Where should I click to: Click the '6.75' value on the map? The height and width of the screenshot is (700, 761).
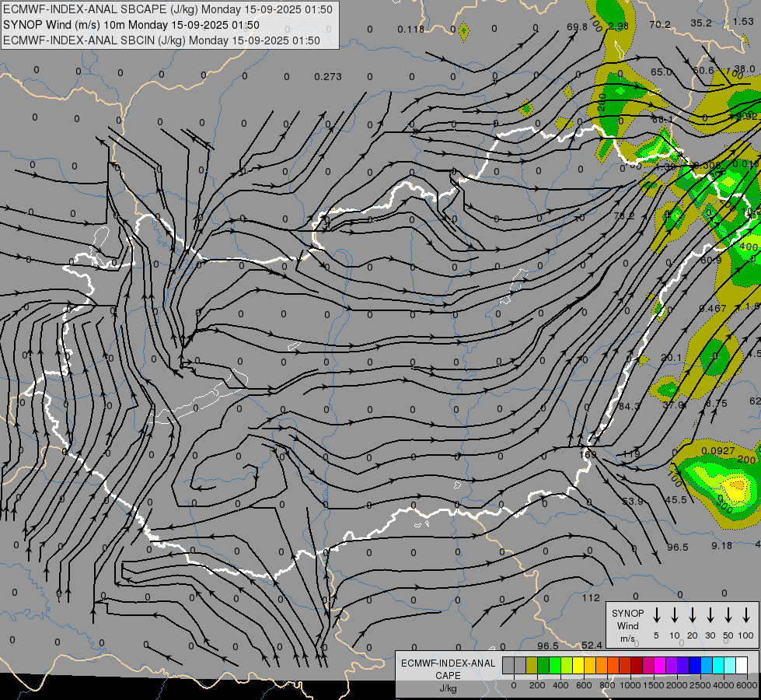coord(717,404)
